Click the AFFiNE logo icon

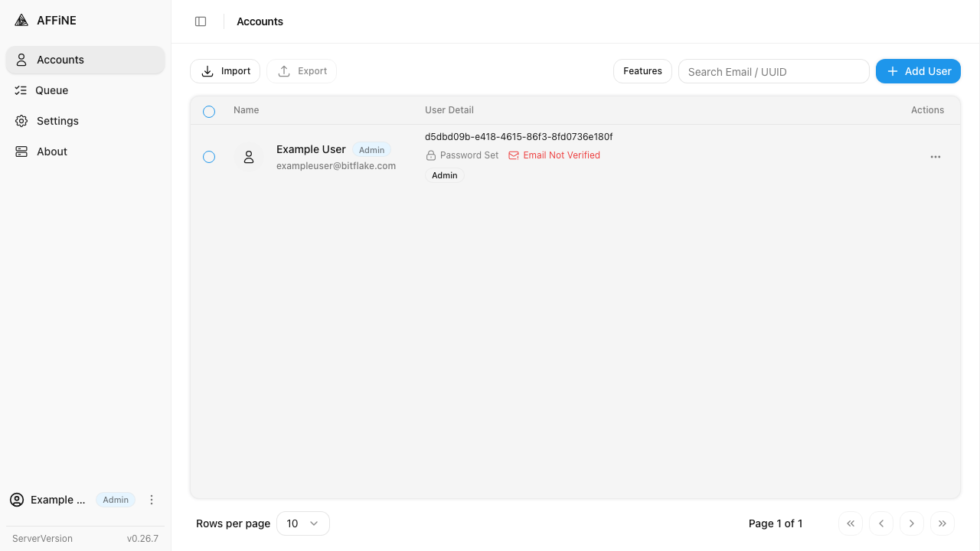pyautogui.click(x=21, y=21)
